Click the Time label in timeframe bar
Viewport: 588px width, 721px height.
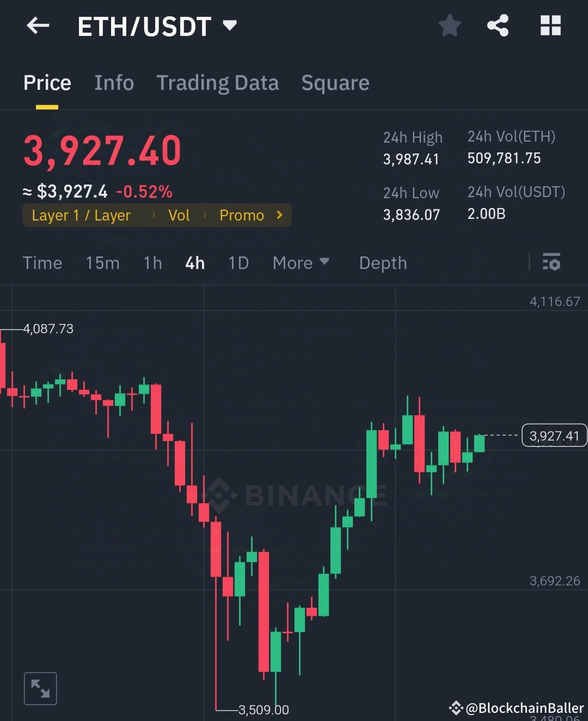[42, 263]
